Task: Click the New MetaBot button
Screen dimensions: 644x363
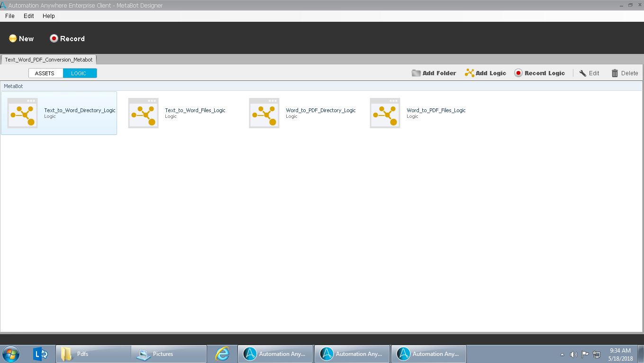Action: [x=21, y=38]
